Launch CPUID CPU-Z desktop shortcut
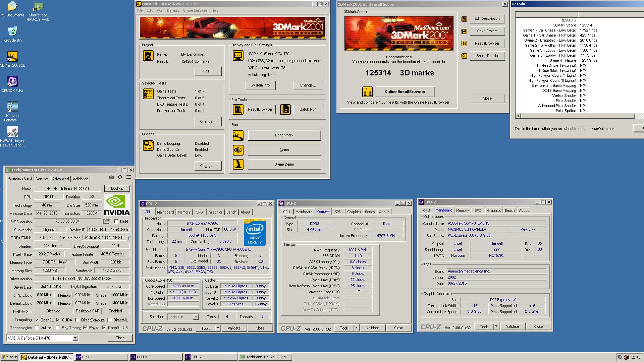 click(12, 84)
